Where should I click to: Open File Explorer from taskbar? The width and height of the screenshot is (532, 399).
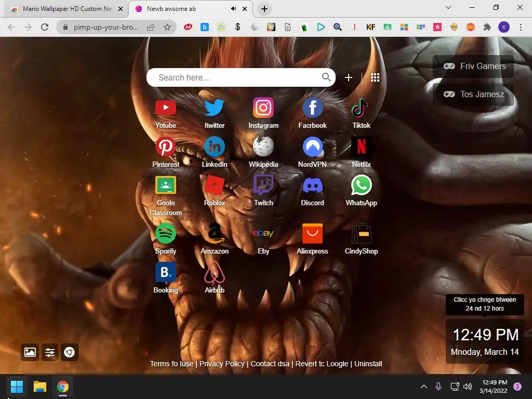click(x=39, y=387)
